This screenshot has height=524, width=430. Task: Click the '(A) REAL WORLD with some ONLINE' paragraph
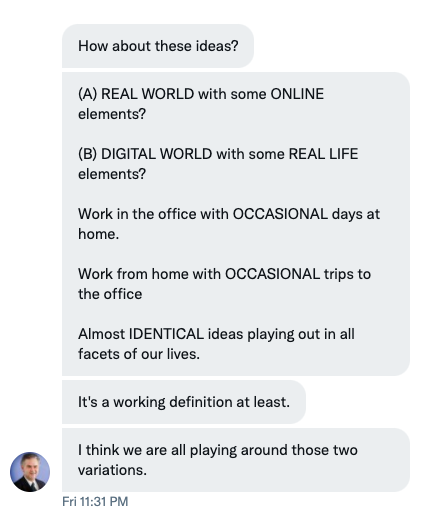(201, 104)
